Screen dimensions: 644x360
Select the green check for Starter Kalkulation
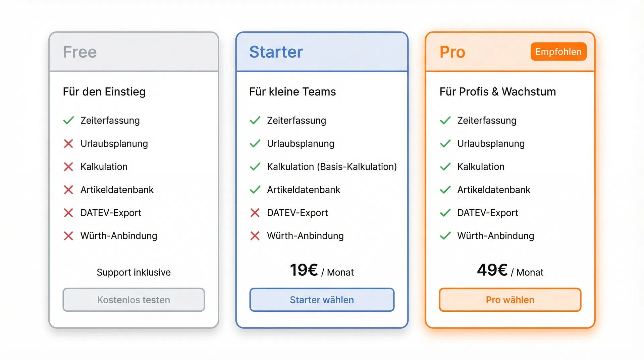pos(255,167)
